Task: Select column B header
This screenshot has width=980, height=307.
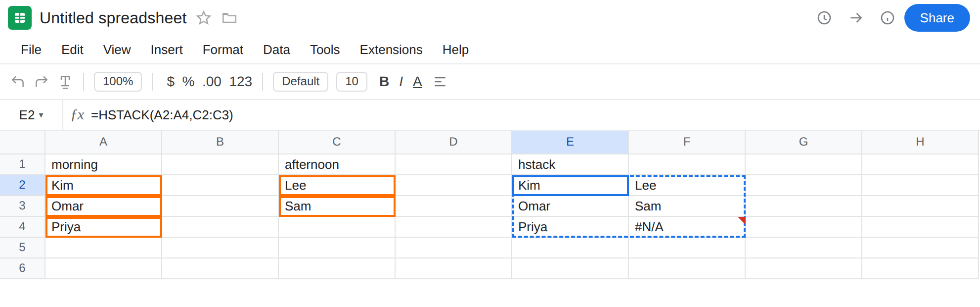Action: (x=220, y=142)
